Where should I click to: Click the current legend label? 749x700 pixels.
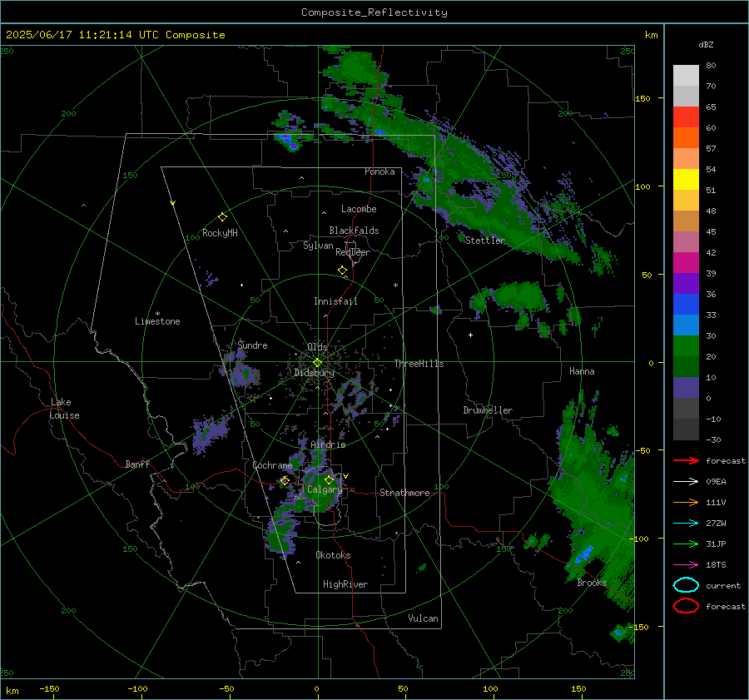723,586
